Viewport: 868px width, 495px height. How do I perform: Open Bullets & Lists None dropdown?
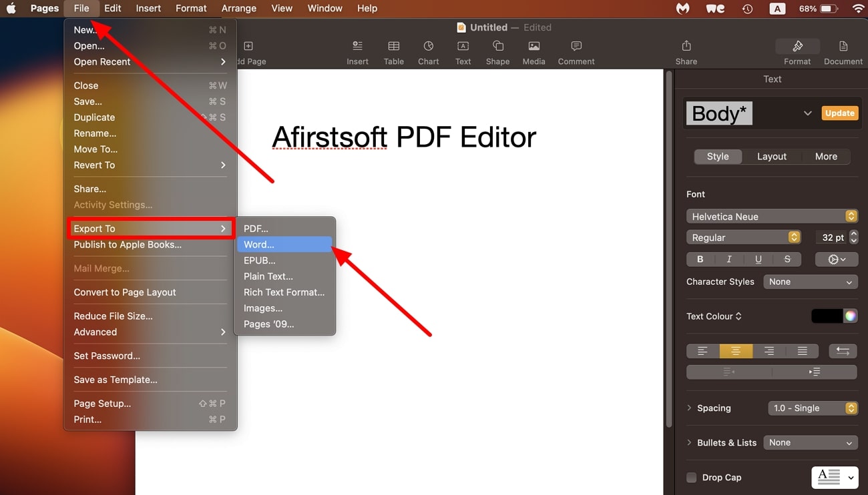click(x=810, y=443)
